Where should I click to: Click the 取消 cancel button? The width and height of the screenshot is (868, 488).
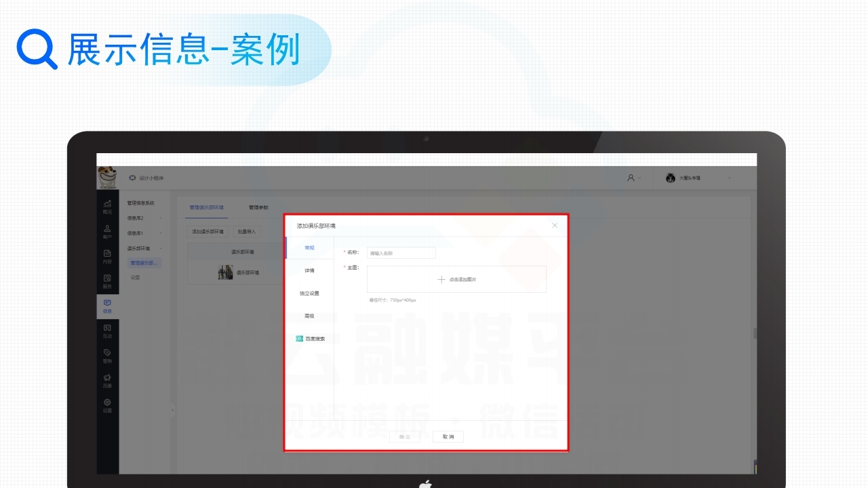click(x=448, y=436)
